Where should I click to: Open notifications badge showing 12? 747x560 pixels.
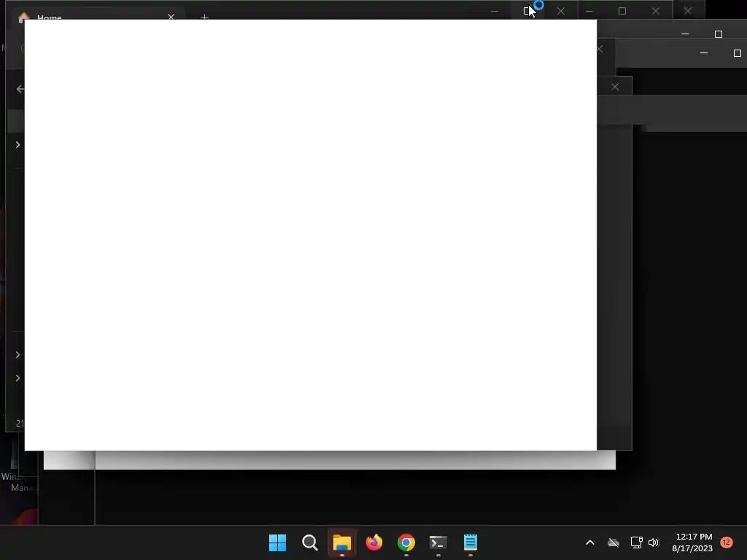tap(727, 542)
